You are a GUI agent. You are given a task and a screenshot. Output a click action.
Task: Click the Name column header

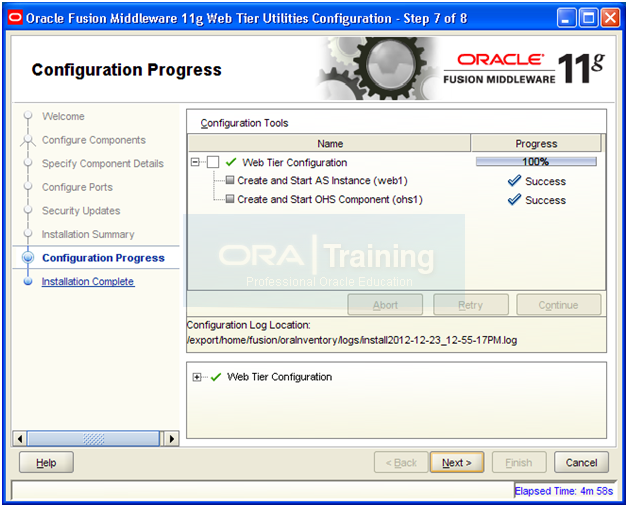[329, 143]
